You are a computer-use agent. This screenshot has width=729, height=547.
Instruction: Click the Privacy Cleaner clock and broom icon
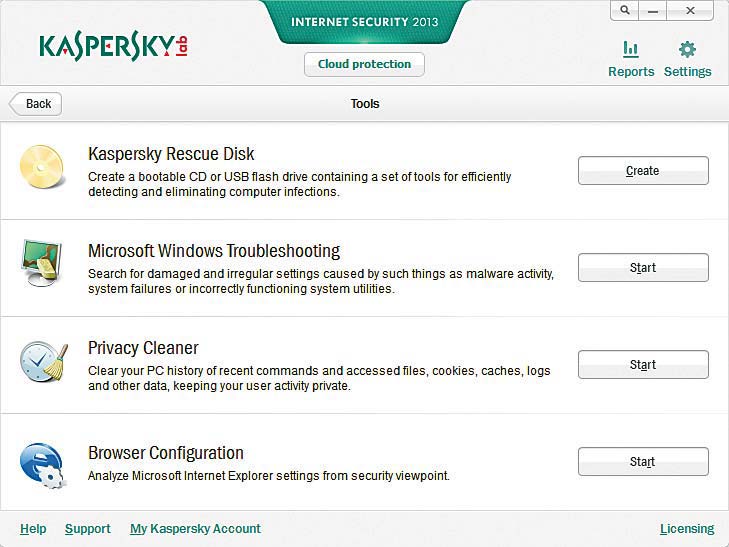[x=44, y=362]
